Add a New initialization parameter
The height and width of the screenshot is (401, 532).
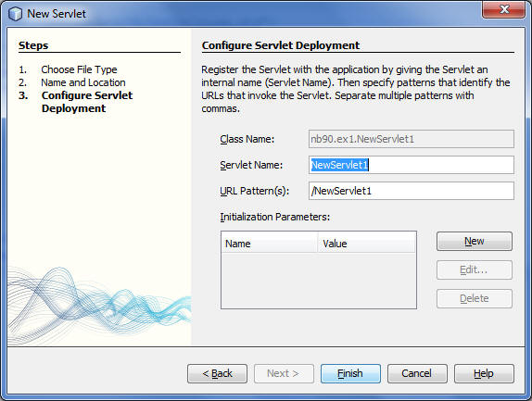475,242
